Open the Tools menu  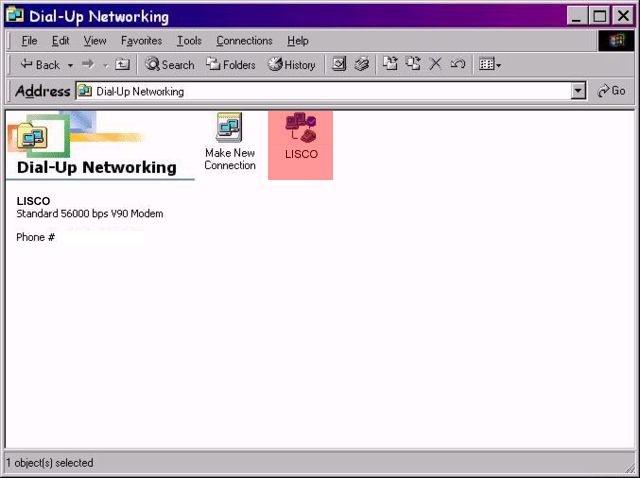(x=189, y=41)
